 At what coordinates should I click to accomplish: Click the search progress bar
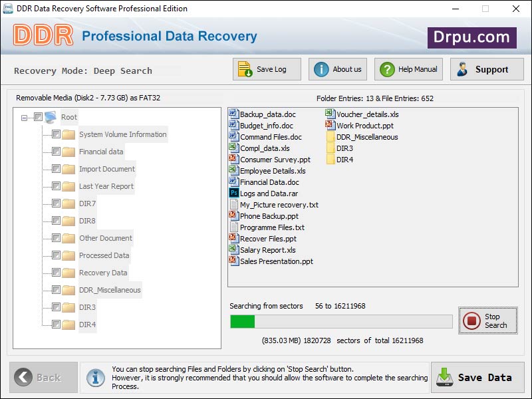click(x=341, y=321)
